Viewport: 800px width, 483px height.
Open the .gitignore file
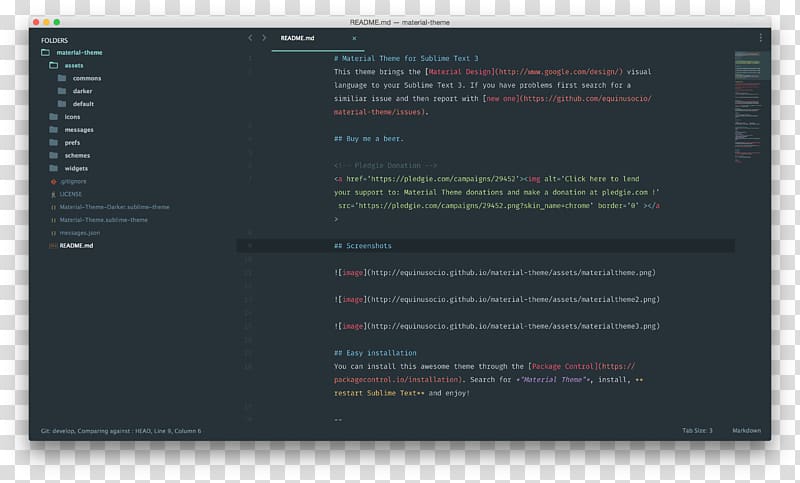[x=73, y=182]
